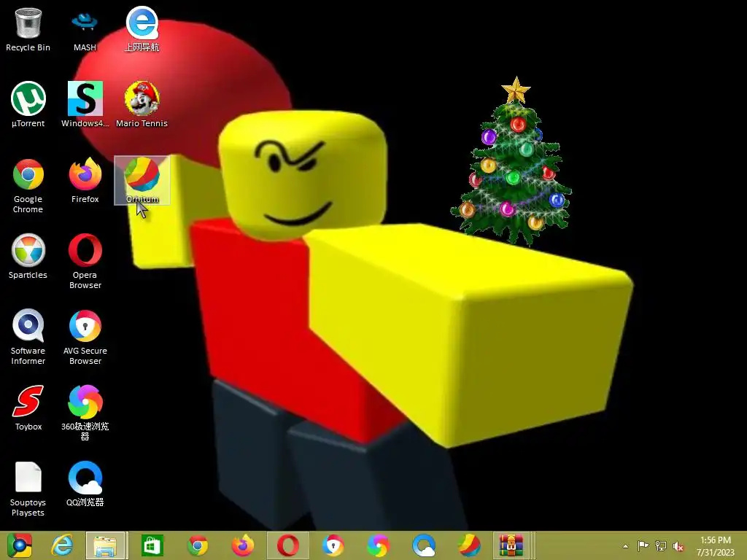The width and height of the screenshot is (747, 560).
Task: Open the Windows4... desktop shortcut
Action: 85,105
